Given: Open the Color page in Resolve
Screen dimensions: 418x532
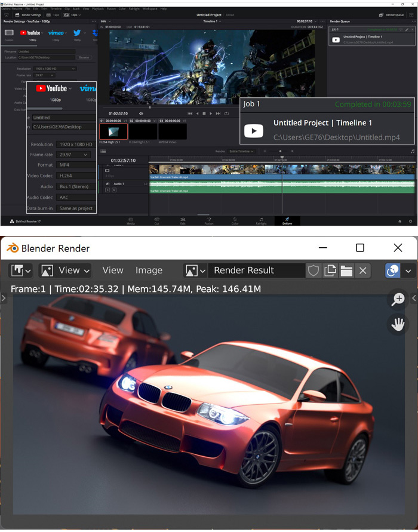Looking at the screenshot, I should coord(234,221).
